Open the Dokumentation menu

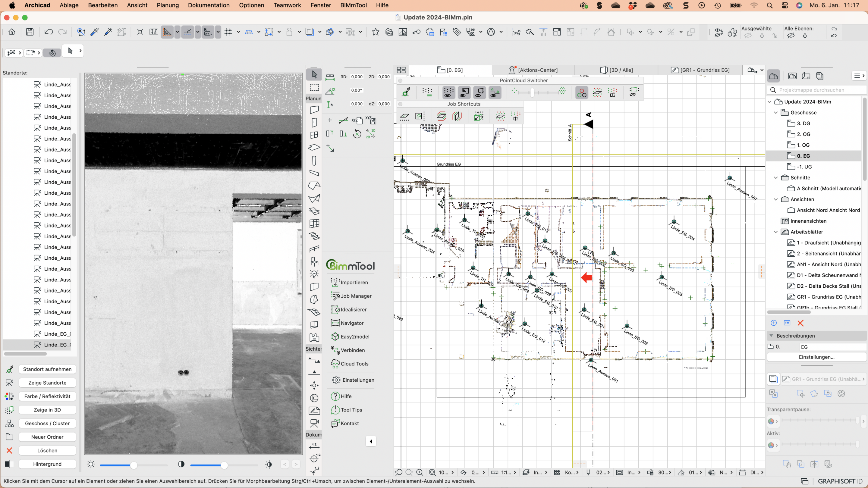[x=209, y=5]
